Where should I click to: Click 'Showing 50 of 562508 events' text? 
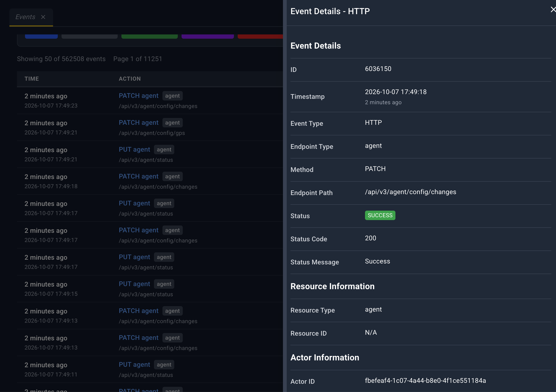pyautogui.click(x=61, y=59)
